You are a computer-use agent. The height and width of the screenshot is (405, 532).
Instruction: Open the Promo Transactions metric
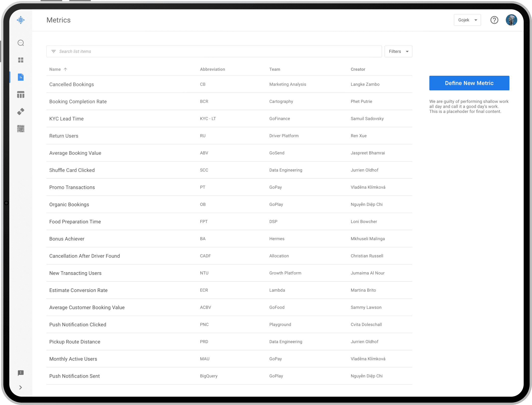[72, 187]
